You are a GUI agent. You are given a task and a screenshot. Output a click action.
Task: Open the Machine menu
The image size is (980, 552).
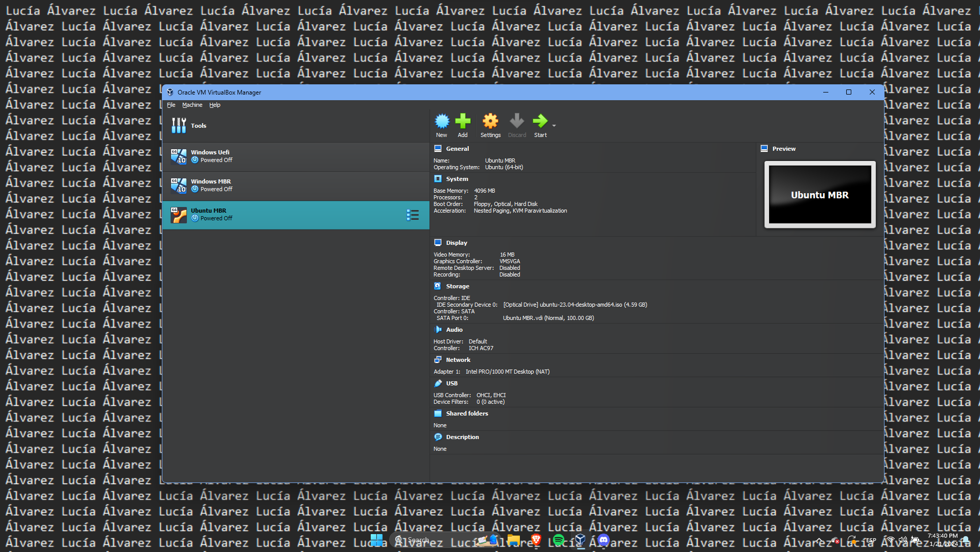pyautogui.click(x=192, y=105)
